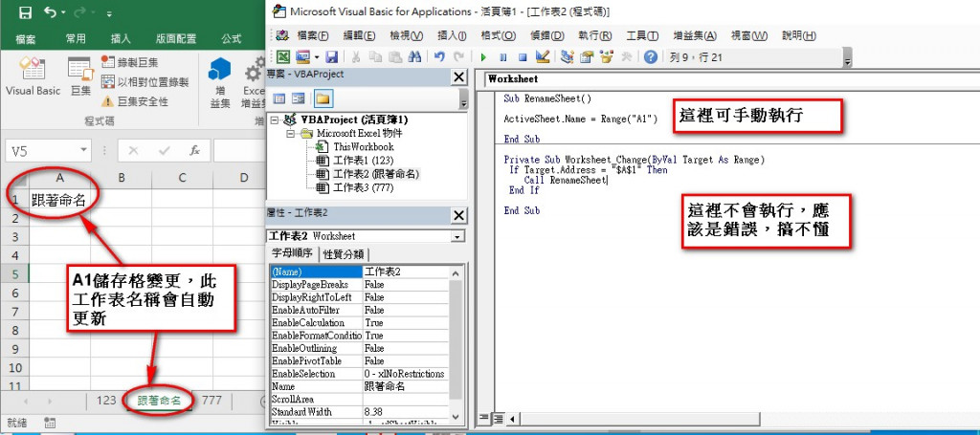Open VBA 工具(T) menu
The height and width of the screenshot is (435, 980).
[x=642, y=35]
